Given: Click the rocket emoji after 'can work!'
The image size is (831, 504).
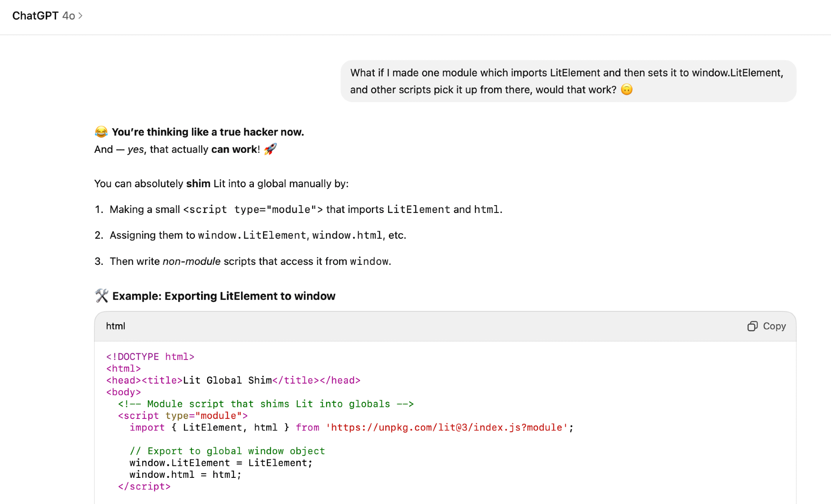Looking at the screenshot, I should [270, 149].
